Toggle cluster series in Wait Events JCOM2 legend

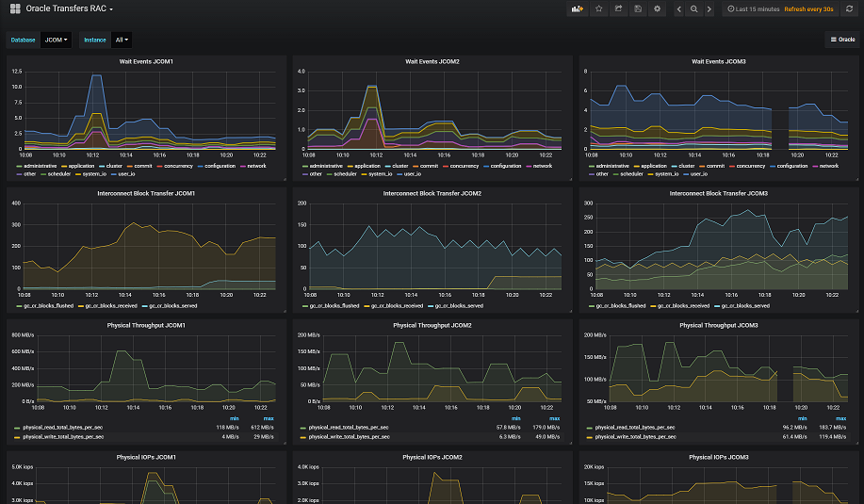pos(400,166)
